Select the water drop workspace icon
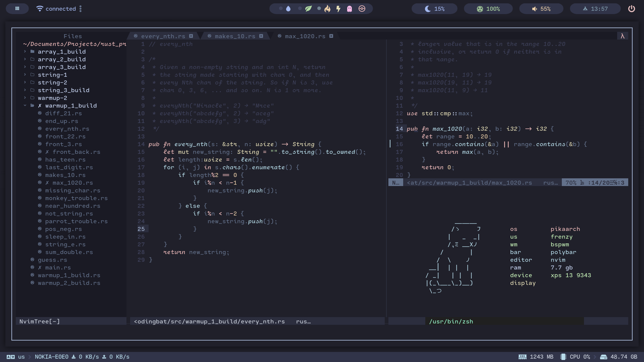The width and height of the screenshot is (644, 362). (x=288, y=9)
